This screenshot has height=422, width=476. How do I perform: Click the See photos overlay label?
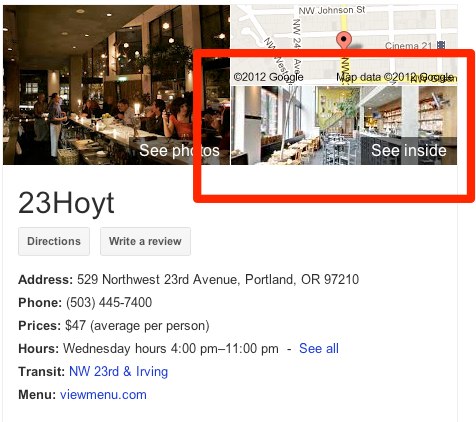coord(179,150)
